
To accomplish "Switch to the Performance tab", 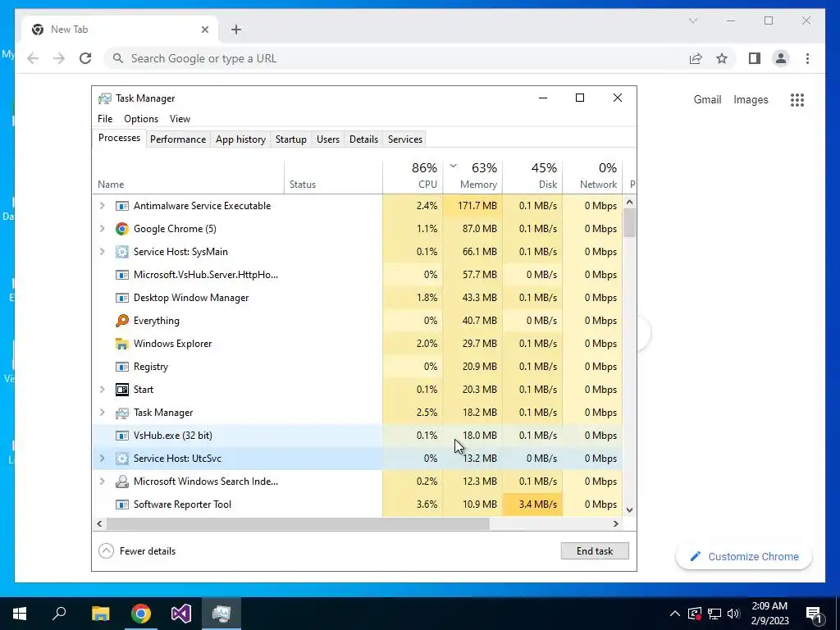I will coord(178,139).
